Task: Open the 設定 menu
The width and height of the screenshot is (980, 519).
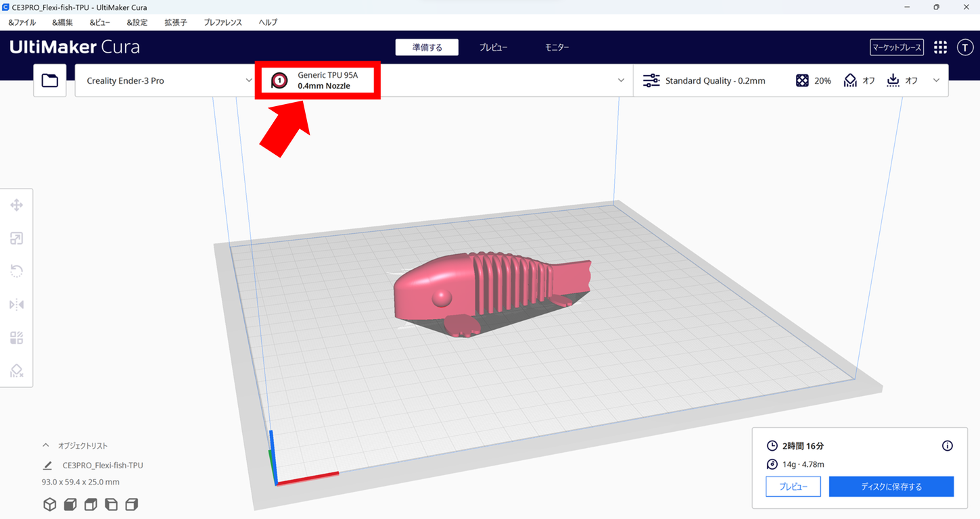Action: [x=137, y=22]
